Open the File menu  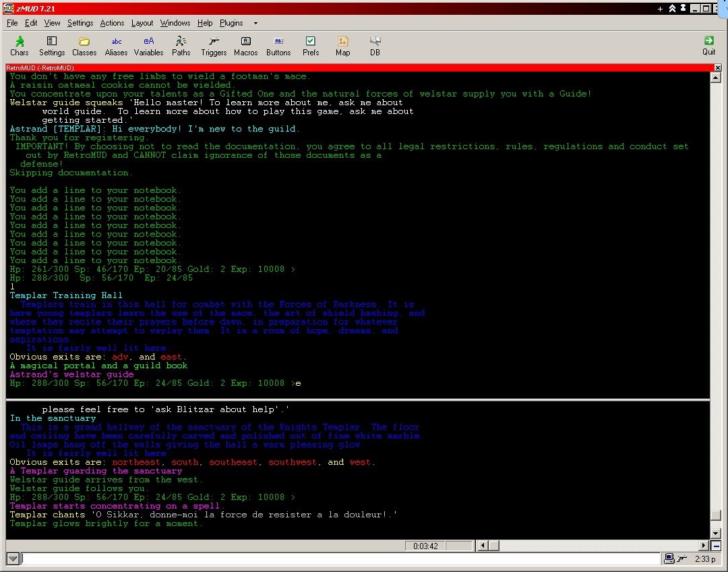(12, 23)
